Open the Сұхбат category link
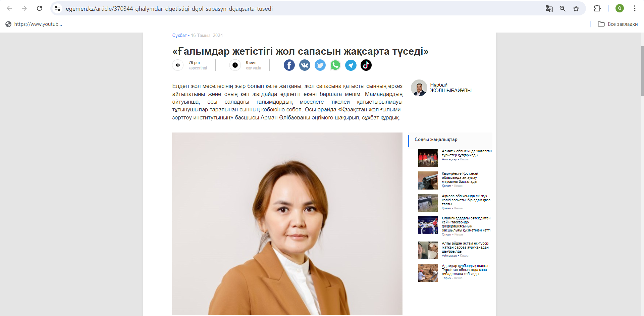This screenshot has height=316, width=644. coord(179,35)
